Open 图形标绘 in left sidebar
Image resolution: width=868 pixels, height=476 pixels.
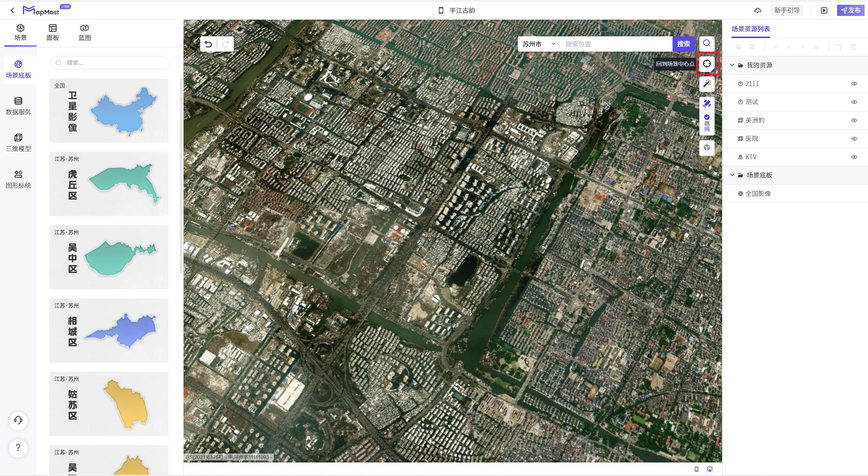18,180
